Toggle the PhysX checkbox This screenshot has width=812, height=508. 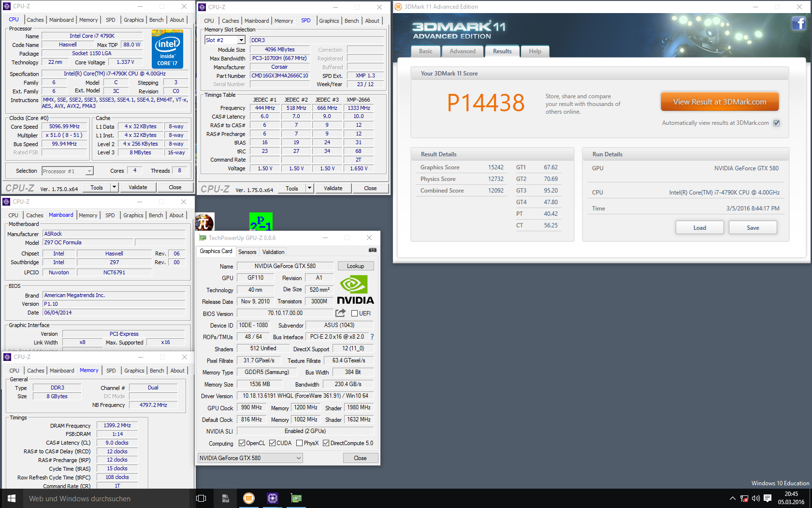[300, 443]
